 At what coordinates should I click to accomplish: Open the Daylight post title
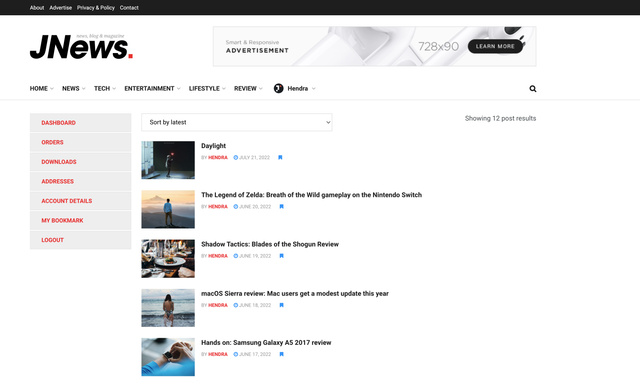pyautogui.click(x=213, y=146)
